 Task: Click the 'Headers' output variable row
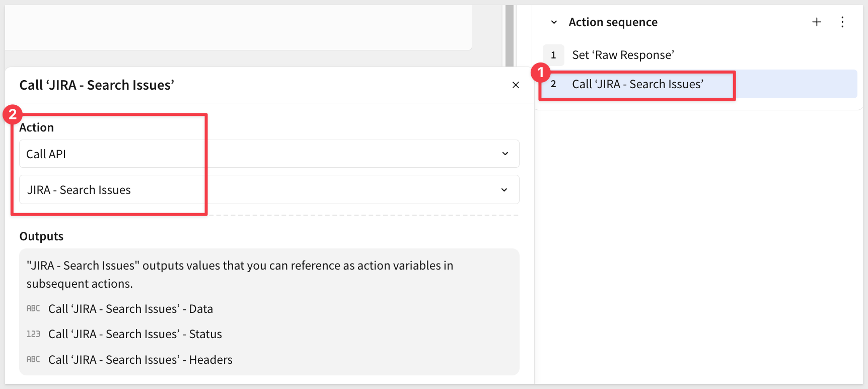[140, 360]
